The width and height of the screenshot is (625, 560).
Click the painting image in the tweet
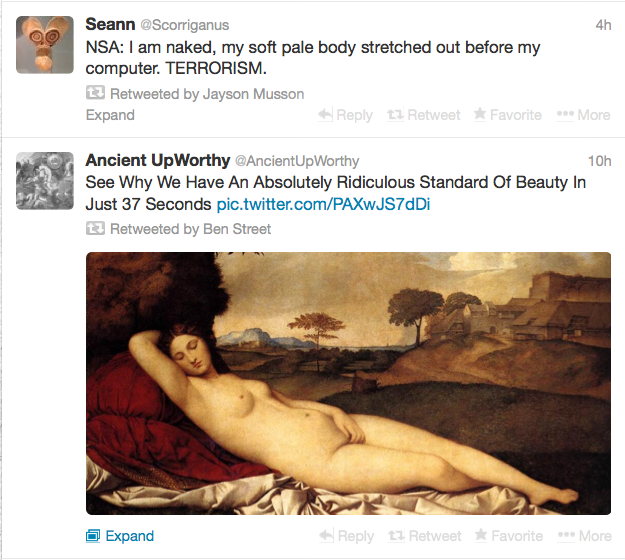click(x=348, y=383)
